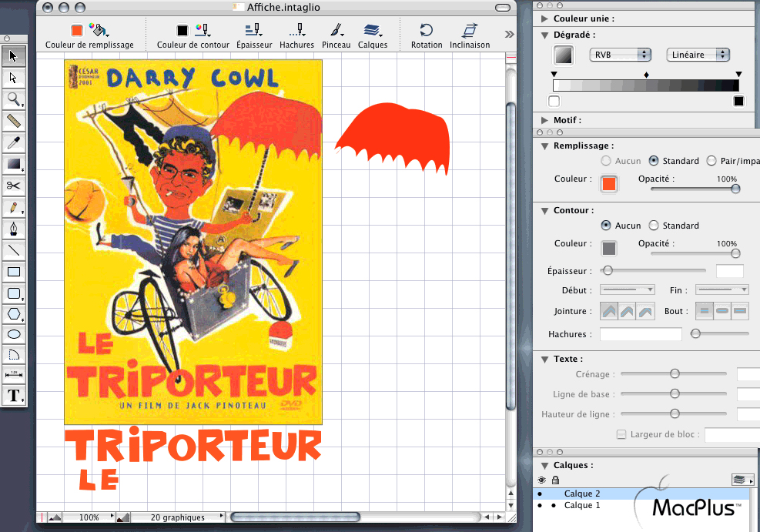
Task: Click the Calques panel options icon
Action: pos(742,480)
